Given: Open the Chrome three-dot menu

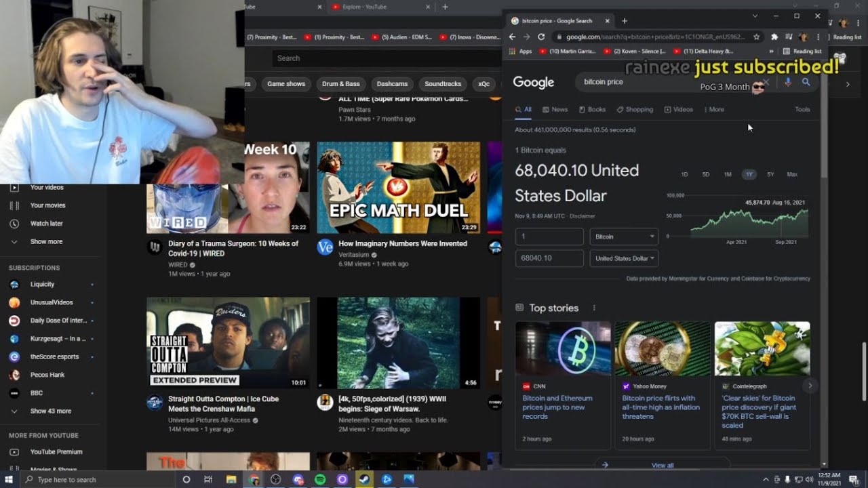Looking at the screenshot, I should (x=818, y=37).
